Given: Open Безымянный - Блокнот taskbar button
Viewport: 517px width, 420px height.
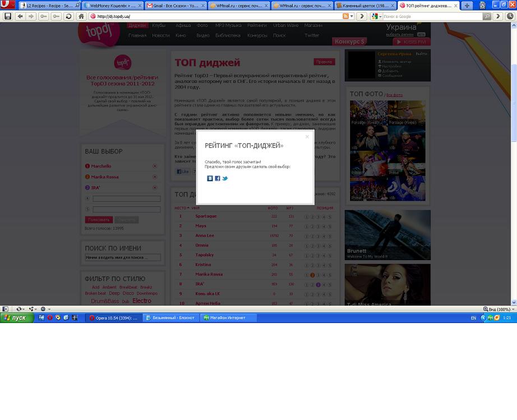Looking at the screenshot, I should [x=171, y=318].
